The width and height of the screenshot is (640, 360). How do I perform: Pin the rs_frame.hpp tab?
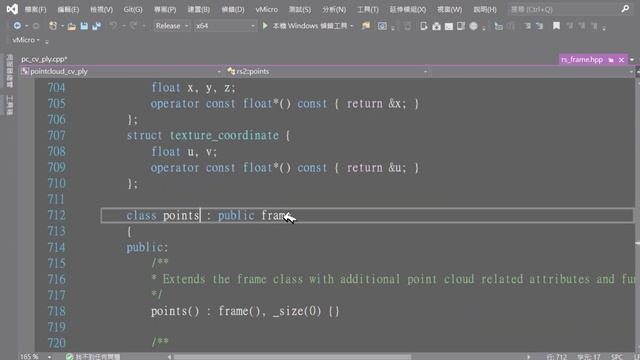point(611,60)
